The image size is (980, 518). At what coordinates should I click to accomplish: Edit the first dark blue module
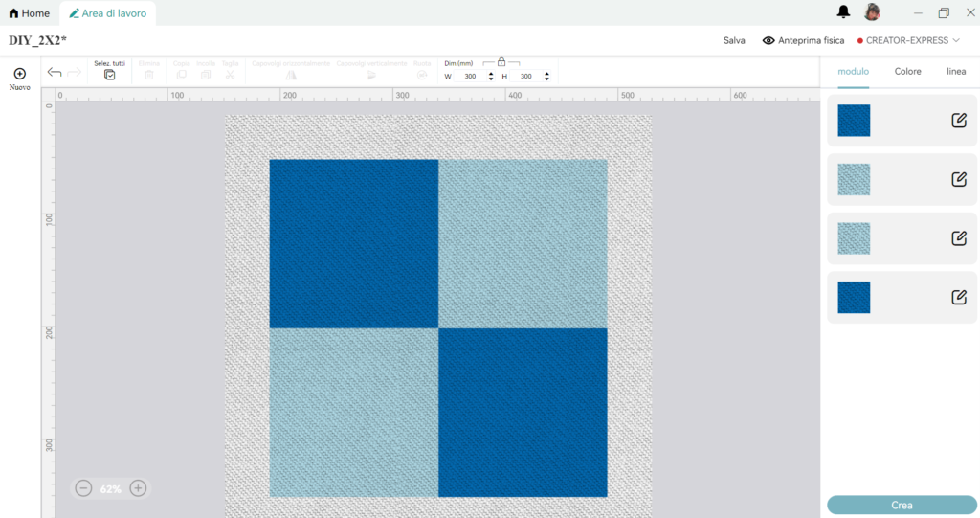pos(958,121)
